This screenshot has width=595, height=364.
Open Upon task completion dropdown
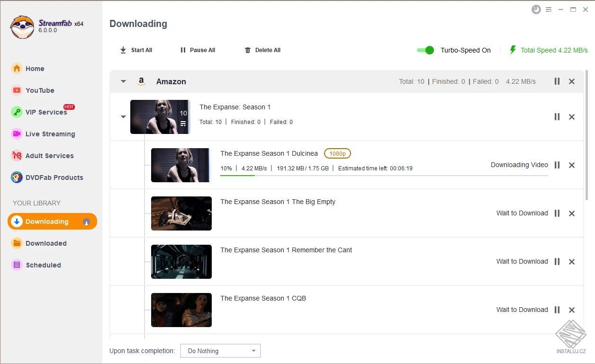click(221, 351)
